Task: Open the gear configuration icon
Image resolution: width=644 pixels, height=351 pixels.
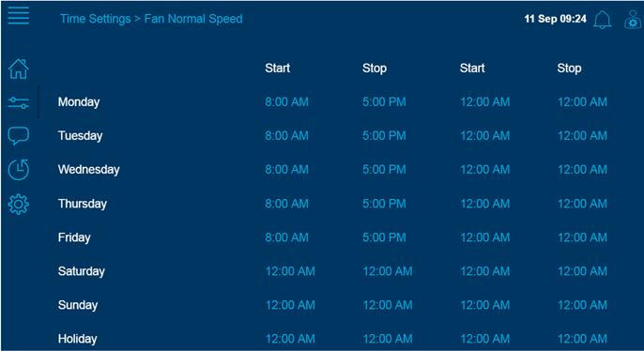Action: [x=19, y=204]
